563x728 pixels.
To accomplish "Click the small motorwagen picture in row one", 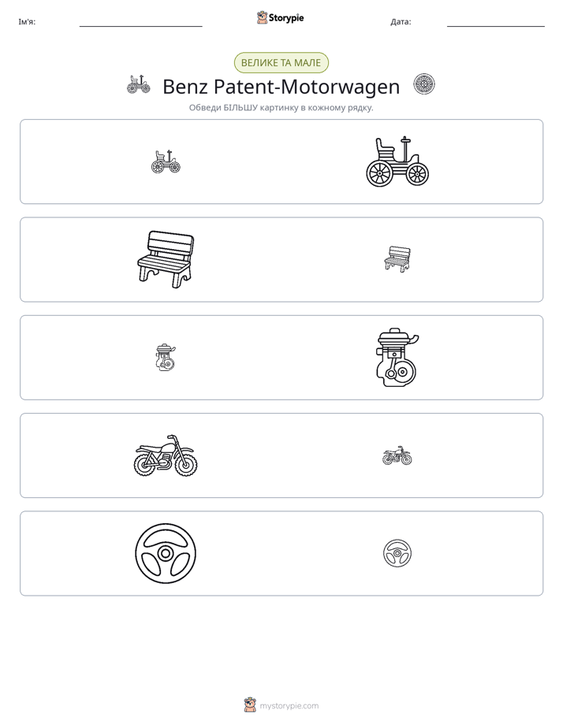I will [166, 162].
